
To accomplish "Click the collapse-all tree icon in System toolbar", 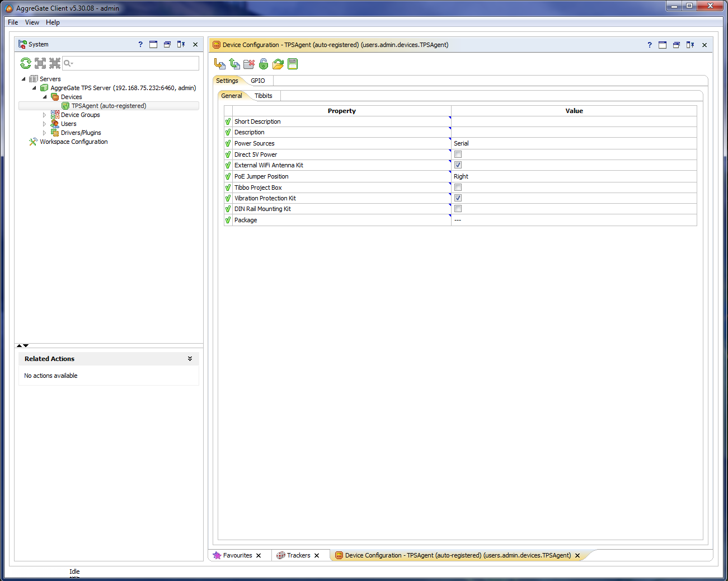I will point(55,63).
